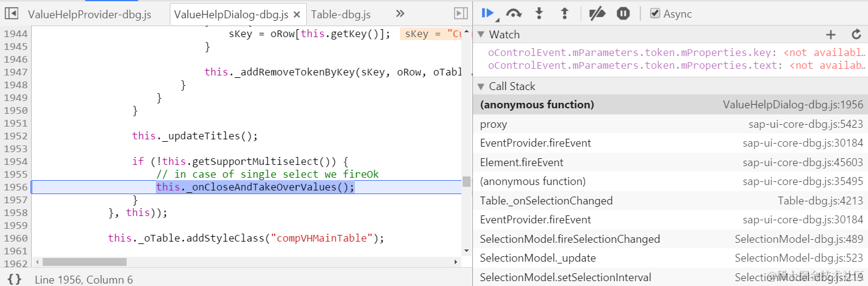
Task: Select the proxy call stack frame
Action: click(671, 124)
